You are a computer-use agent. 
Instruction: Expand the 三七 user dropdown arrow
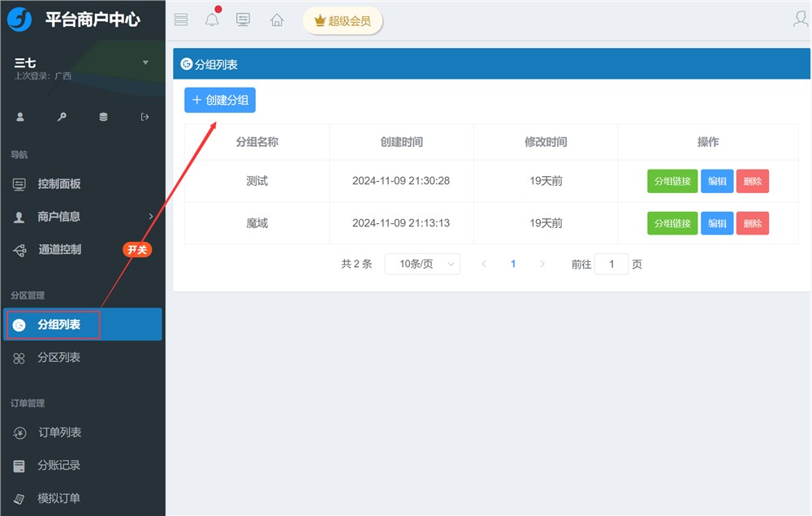pyautogui.click(x=145, y=62)
